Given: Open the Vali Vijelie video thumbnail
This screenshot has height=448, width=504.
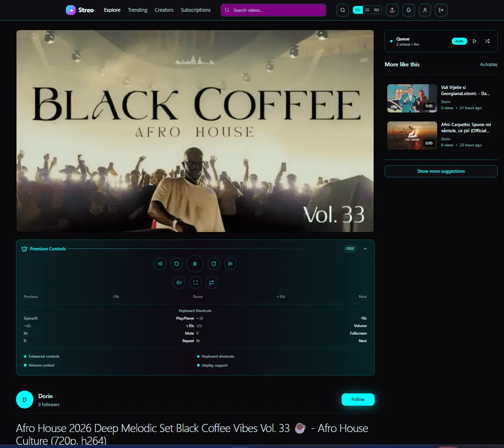Looking at the screenshot, I should pyautogui.click(x=412, y=98).
